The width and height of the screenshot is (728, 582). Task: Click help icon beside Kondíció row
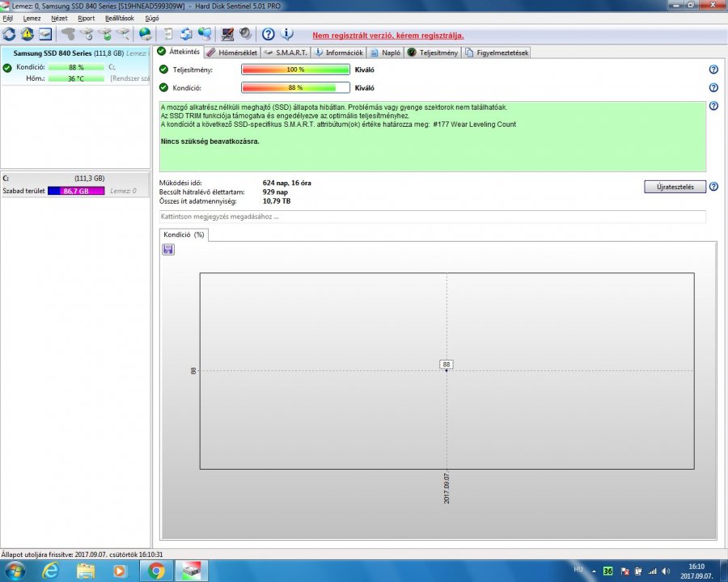point(713,88)
